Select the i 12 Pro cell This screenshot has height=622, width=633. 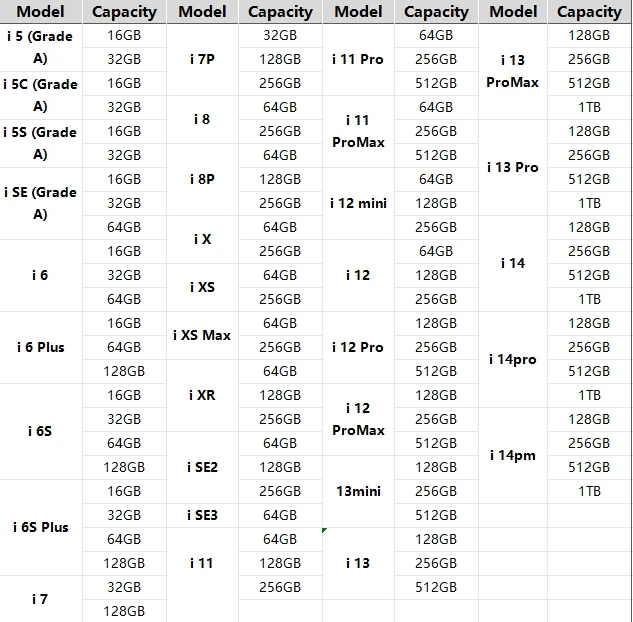tap(358, 347)
